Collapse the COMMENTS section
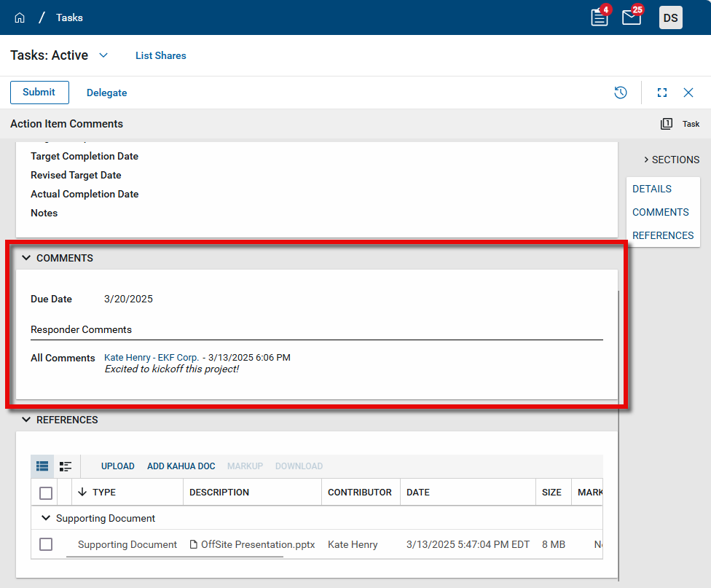The image size is (711, 588). 26,258
